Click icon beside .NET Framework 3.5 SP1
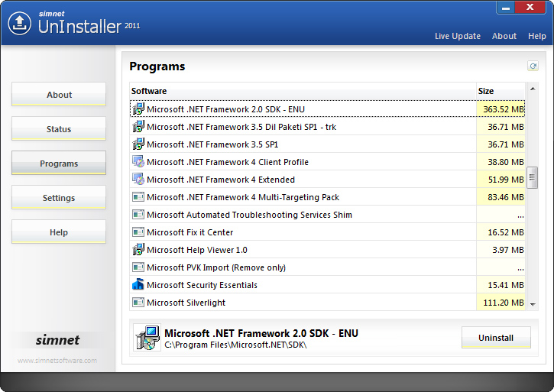The width and height of the screenshot is (554, 392). pyautogui.click(x=138, y=144)
